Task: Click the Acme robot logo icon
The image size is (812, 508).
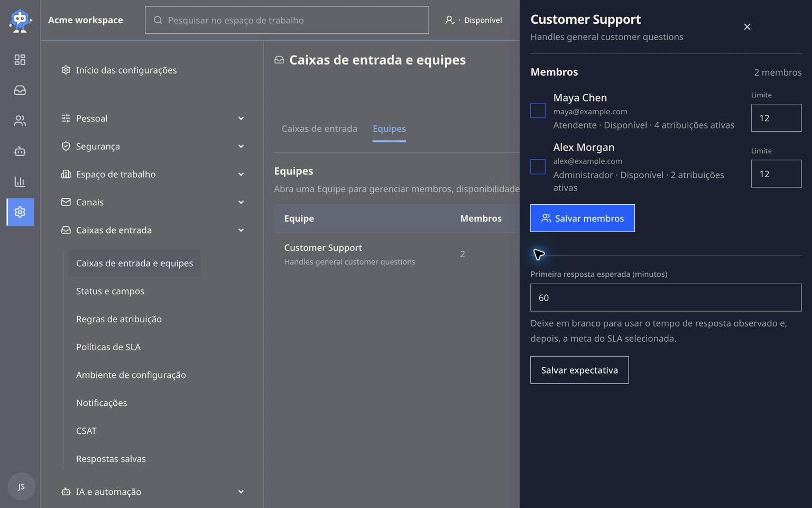Action: point(20,21)
